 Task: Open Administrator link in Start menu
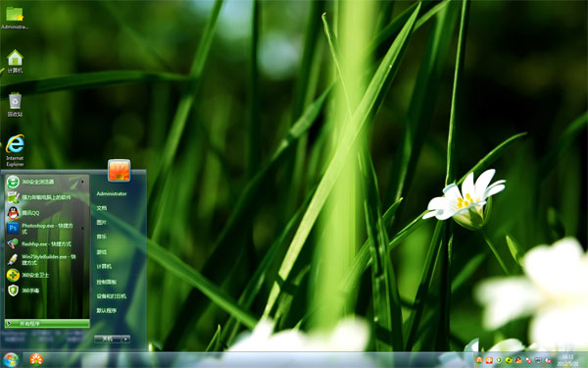tap(112, 193)
